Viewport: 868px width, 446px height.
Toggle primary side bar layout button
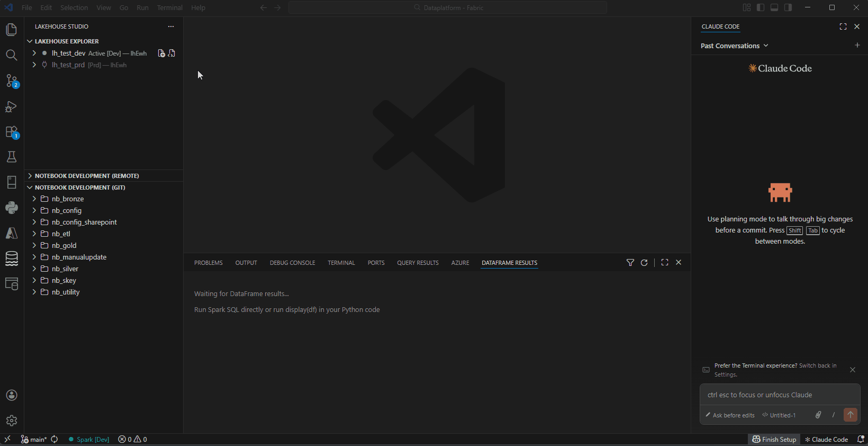[x=761, y=7]
